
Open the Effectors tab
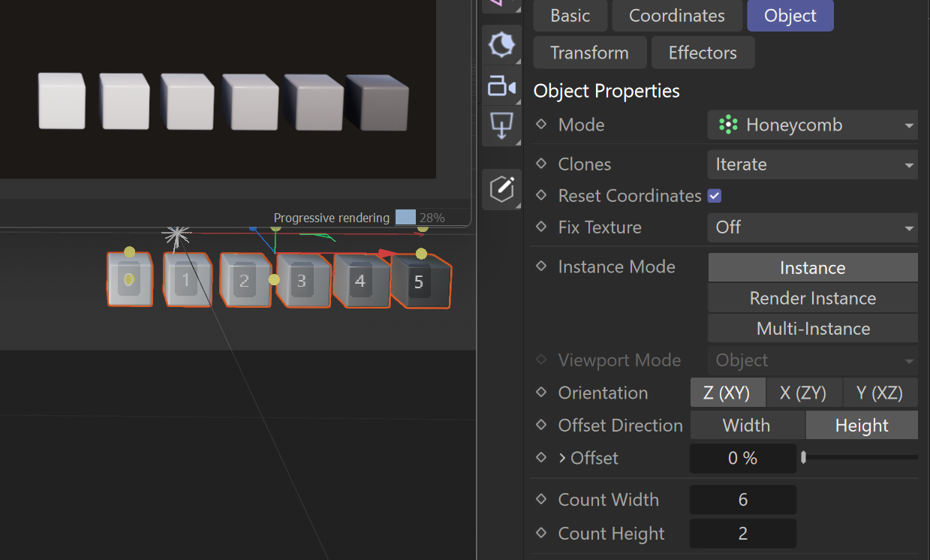[x=703, y=53]
